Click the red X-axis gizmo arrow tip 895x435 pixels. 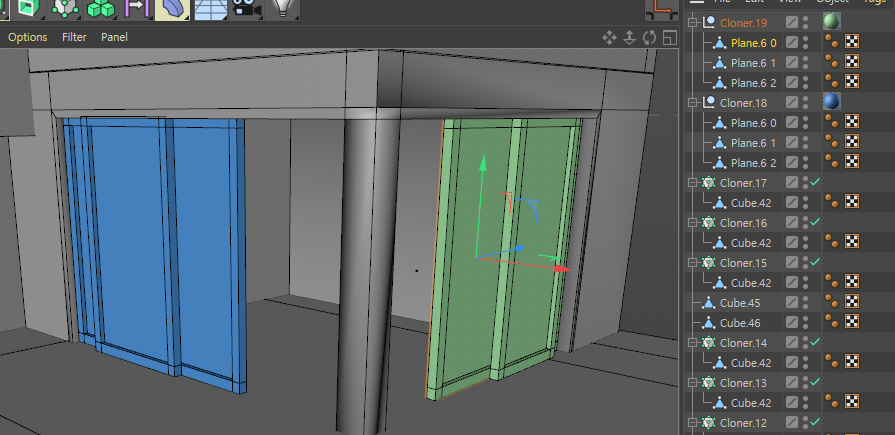(x=564, y=268)
